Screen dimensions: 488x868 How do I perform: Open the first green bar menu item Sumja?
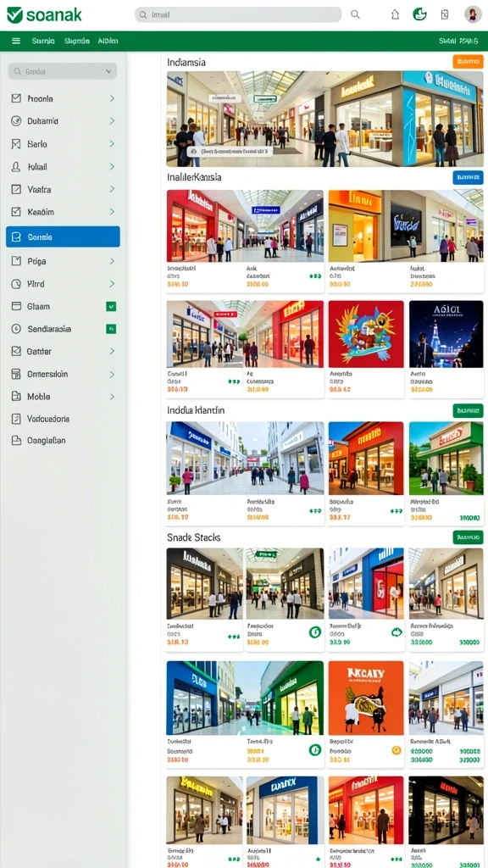(43, 41)
